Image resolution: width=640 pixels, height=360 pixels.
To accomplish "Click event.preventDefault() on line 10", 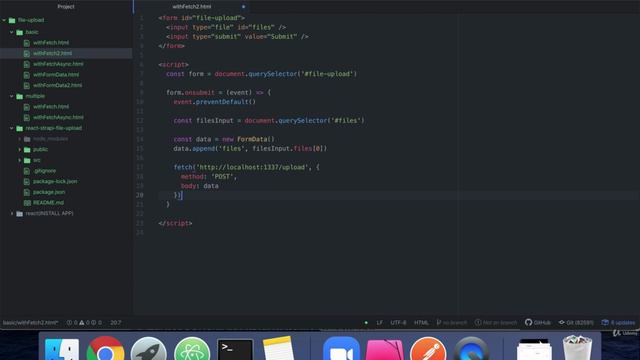I will coord(214,102).
